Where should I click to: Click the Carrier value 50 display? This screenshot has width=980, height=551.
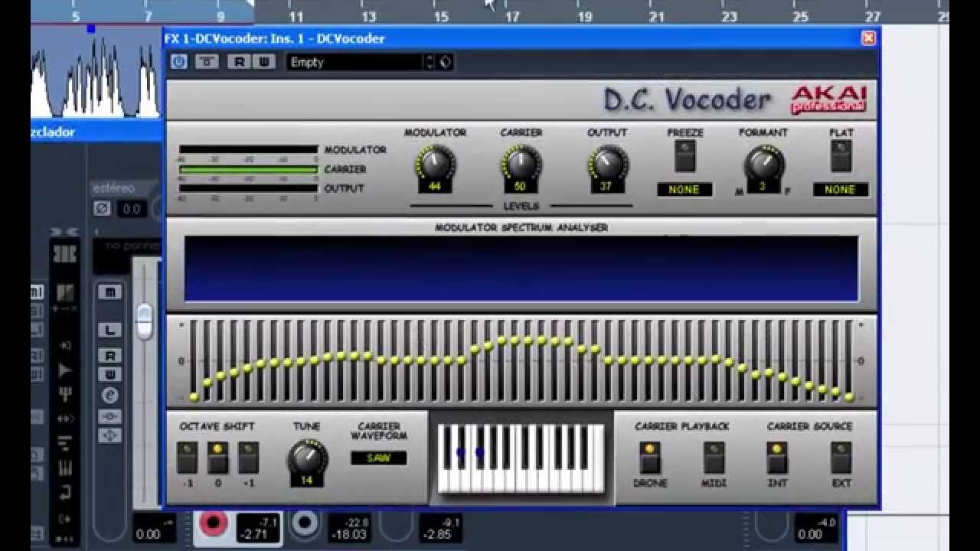(521, 186)
